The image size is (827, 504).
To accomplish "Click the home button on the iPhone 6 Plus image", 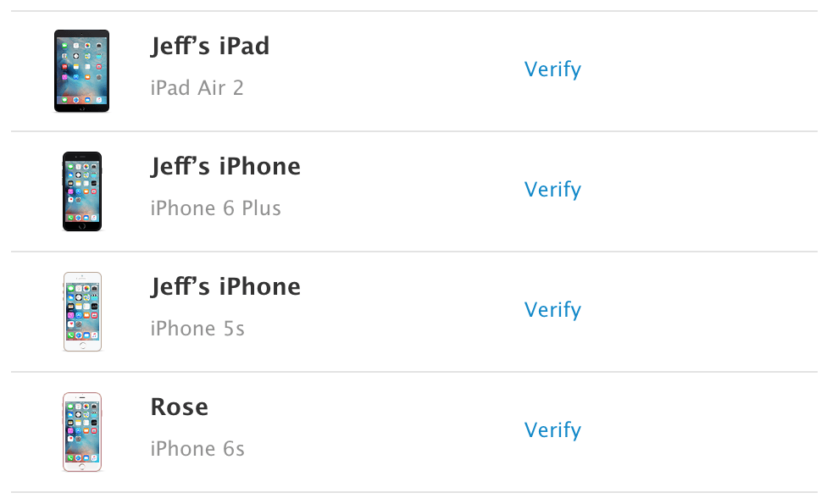I will point(81,225).
